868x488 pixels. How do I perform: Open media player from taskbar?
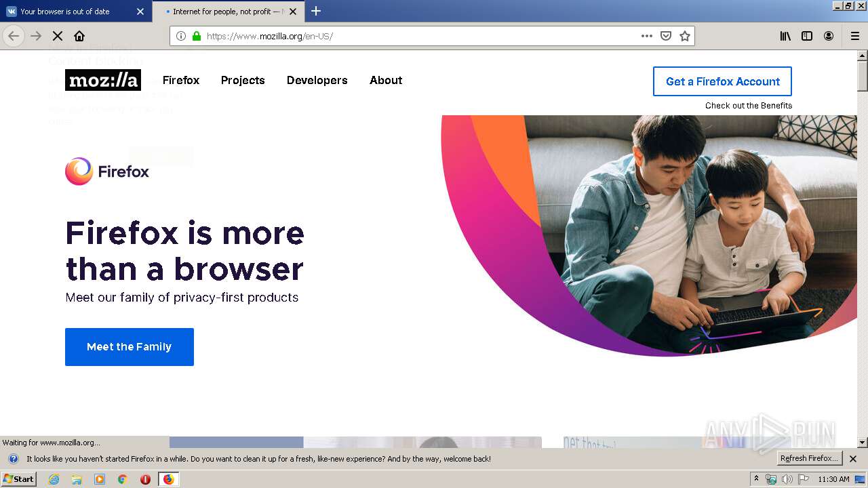[100, 479]
